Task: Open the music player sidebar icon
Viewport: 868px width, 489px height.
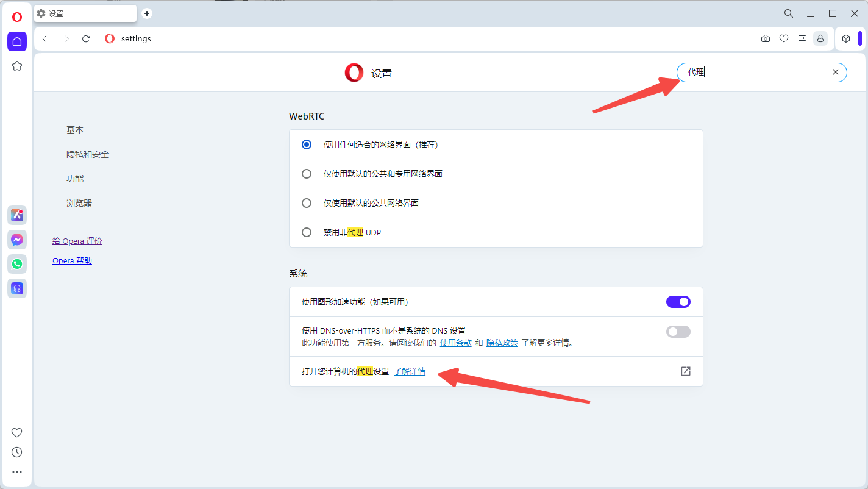Action: coord(17,288)
